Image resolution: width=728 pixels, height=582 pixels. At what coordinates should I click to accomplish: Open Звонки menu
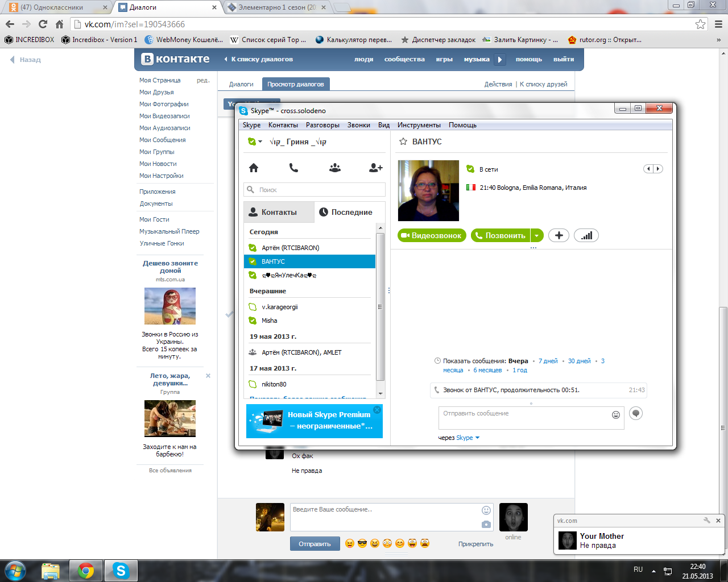[358, 125]
